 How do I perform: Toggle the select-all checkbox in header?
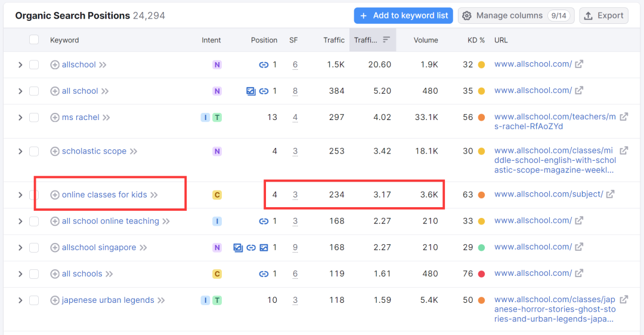point(34,40)
